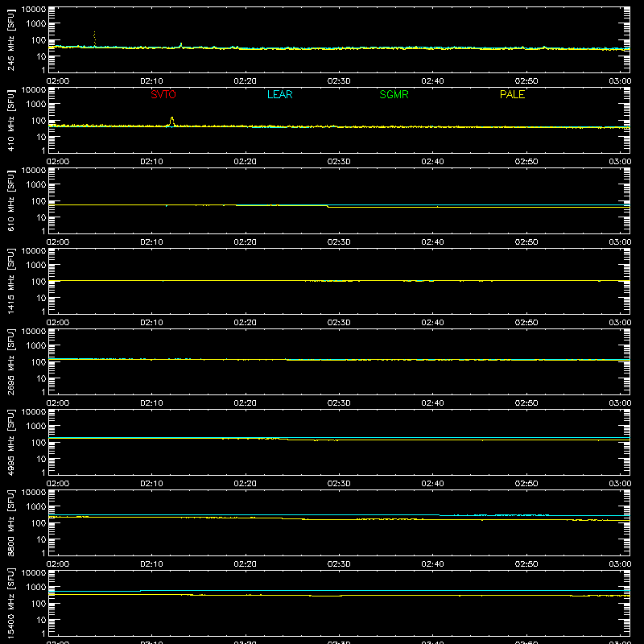
Task: Click the 100 y-axis label of 610 MHz plot
Action: pyautogui.click(x=39, y=201)
